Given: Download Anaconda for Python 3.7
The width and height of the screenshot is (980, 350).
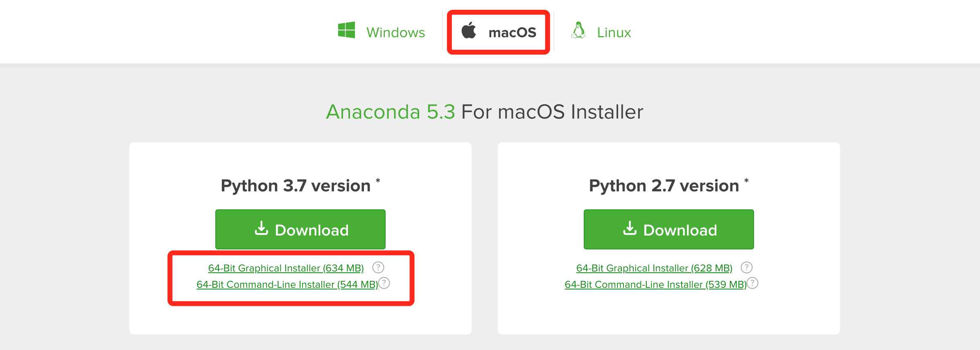Looking at the screenshot, I should click(x=300, y=229).
